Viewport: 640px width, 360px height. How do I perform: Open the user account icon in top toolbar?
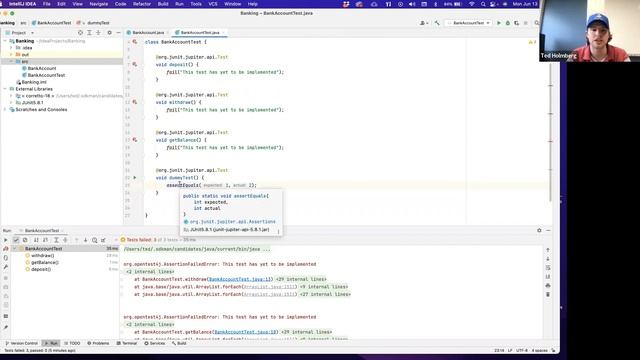(x=423, y=23)
